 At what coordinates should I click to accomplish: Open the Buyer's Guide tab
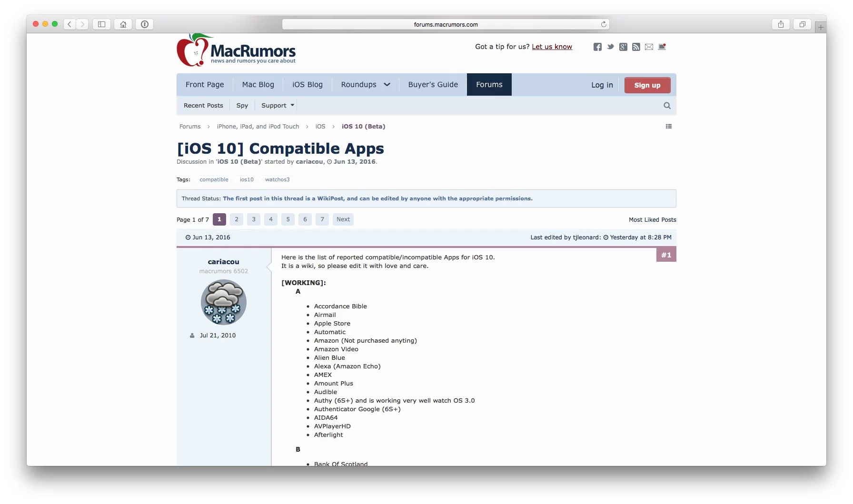click(433, 85)
